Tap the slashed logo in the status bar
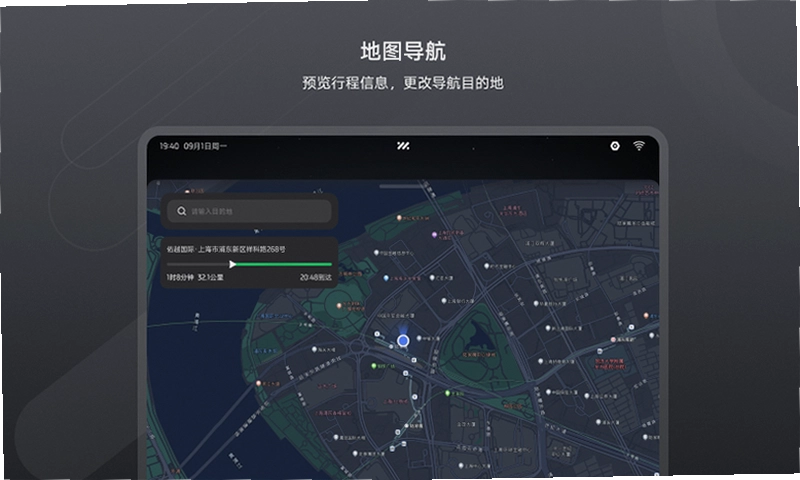 (403, 146)
